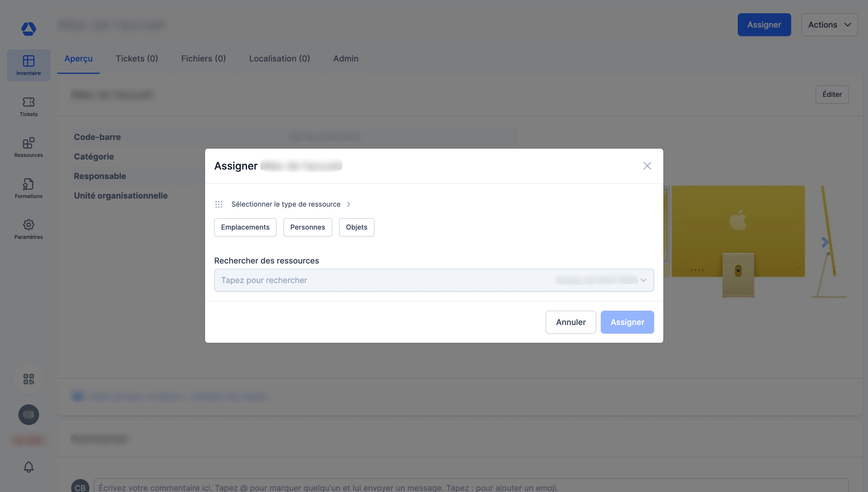868x492 pixels.
Task: Select Personnes resource type
Action: [x=307, y=227]
